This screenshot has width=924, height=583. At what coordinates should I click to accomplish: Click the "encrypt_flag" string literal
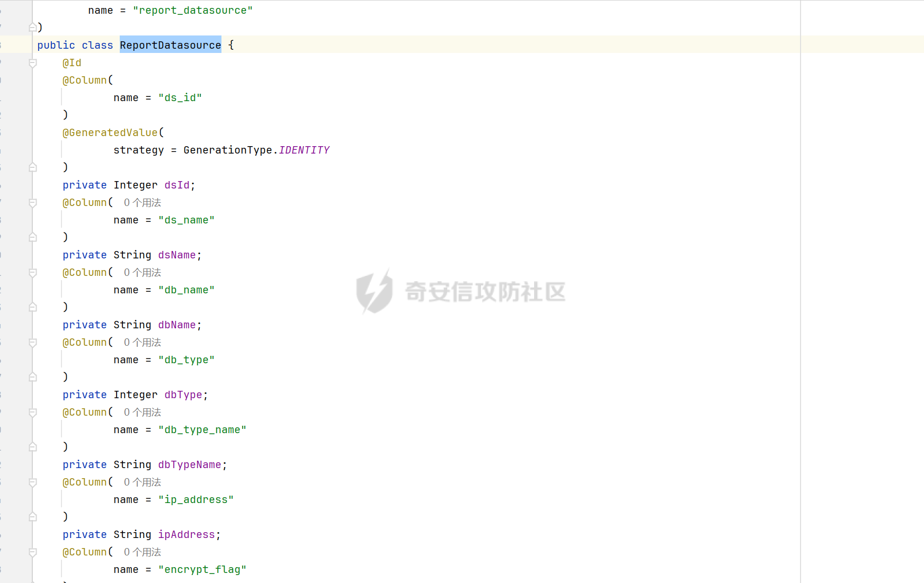[x=202, y=570]
